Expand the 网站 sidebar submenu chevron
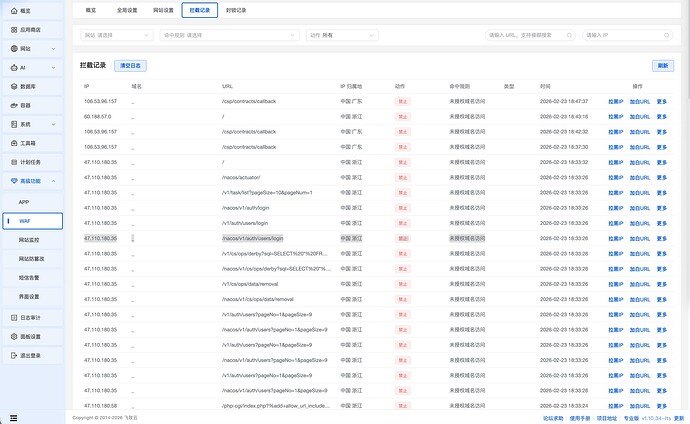The width and height of the screenshot is (690, 424). (x=55, y=48)
